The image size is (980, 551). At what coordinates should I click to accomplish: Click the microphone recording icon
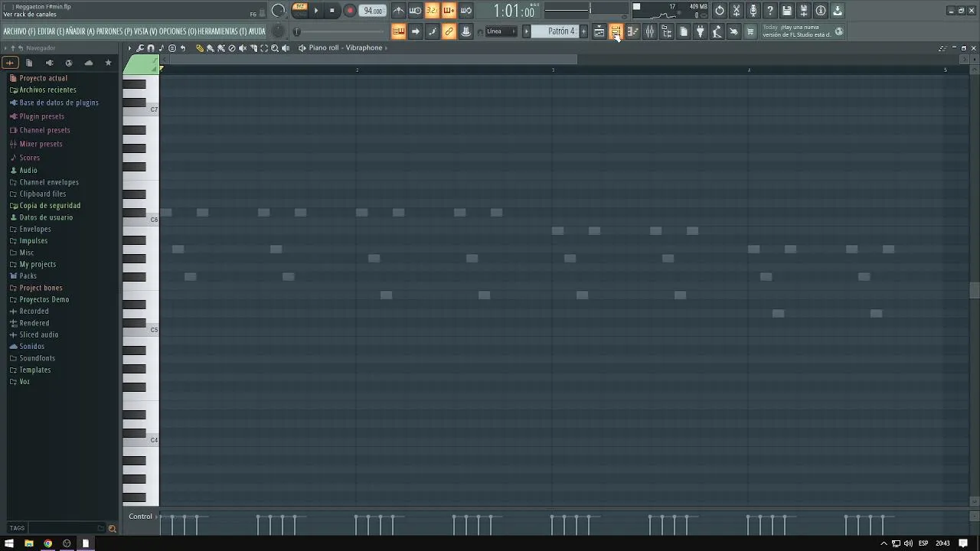pyautogui.click(x=753, y=11)
